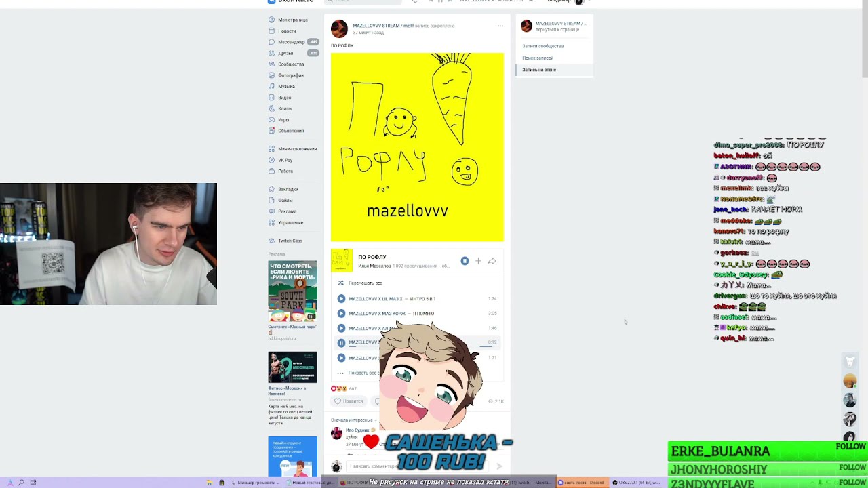Image resolution: width=868 pixels, height=488 pixels.
Task: Click the Объявления sidebar icon
Action: pyautogui.click(x=272, y=131)
